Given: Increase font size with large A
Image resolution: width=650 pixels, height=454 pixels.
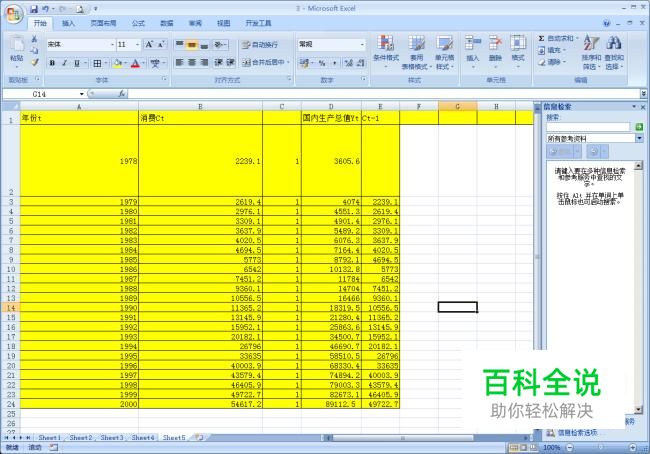Looking at the screenshot, I should 149,44.
